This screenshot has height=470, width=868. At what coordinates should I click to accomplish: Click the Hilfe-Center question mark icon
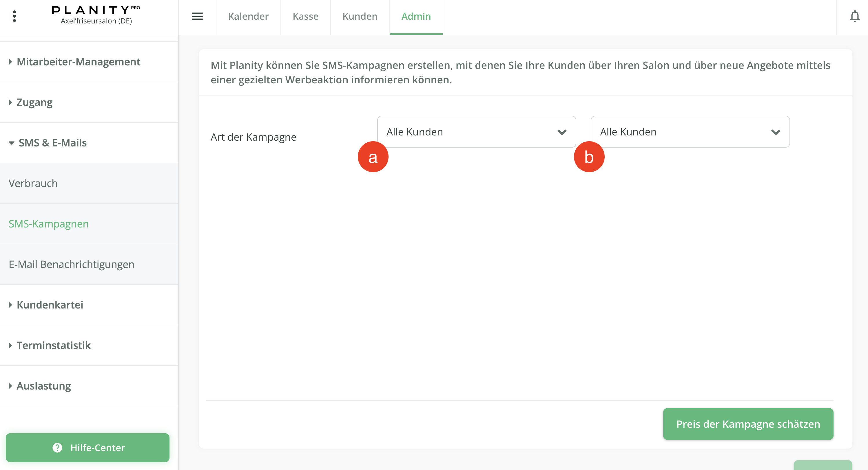pos(57,447)
